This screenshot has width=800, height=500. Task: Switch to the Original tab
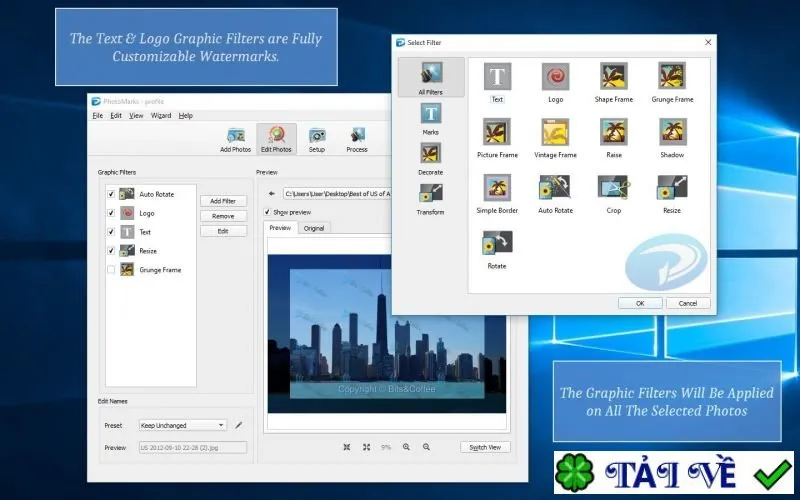tap(314, 228)
